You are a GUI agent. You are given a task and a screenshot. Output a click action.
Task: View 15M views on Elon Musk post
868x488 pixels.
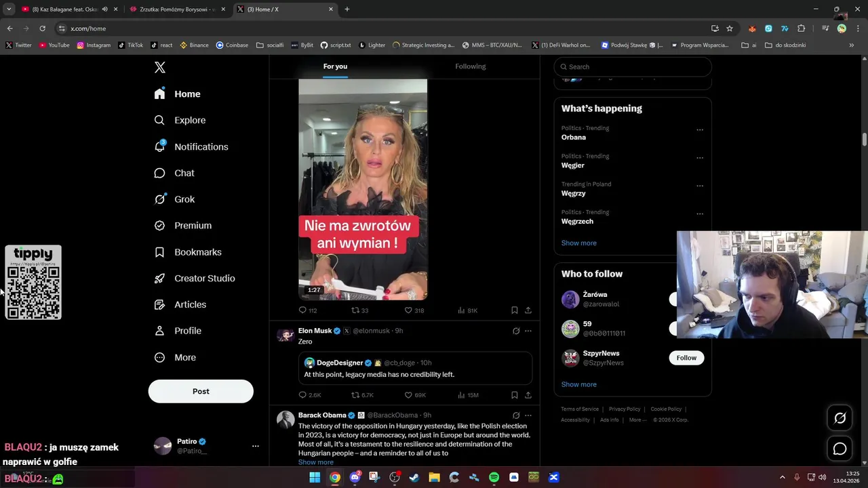coord(468,395)
